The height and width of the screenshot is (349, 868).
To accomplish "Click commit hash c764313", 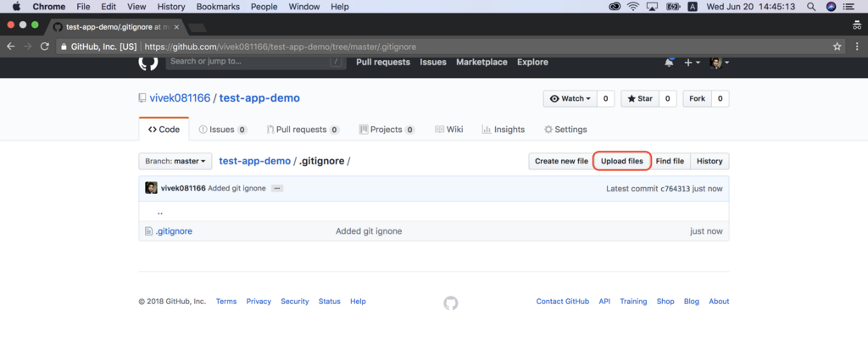I will pos(675,189).
